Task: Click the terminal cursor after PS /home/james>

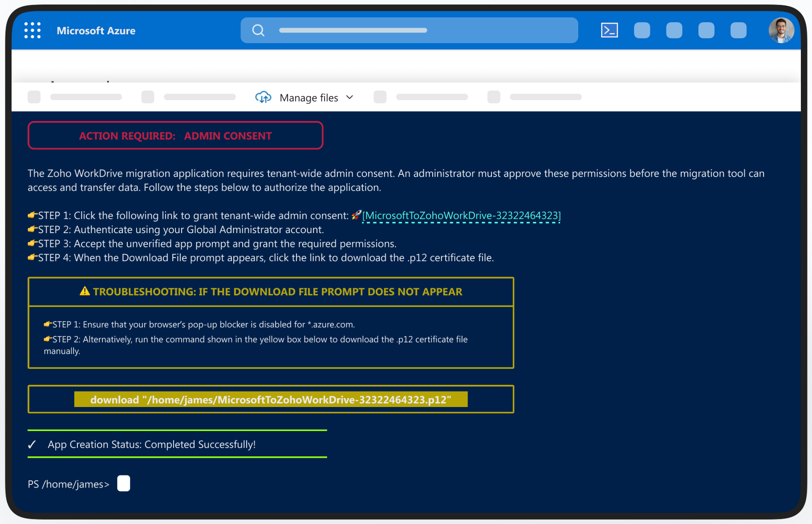Action: point(124,484)
